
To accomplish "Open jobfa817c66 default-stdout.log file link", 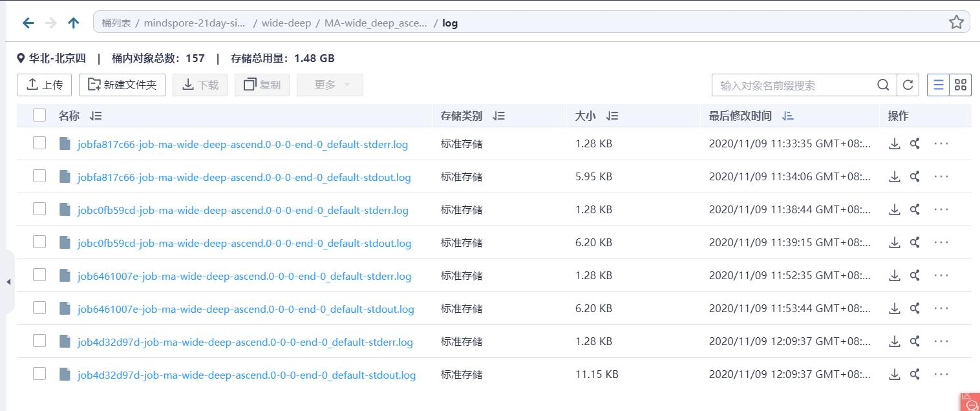I will (x=244, y=178).
